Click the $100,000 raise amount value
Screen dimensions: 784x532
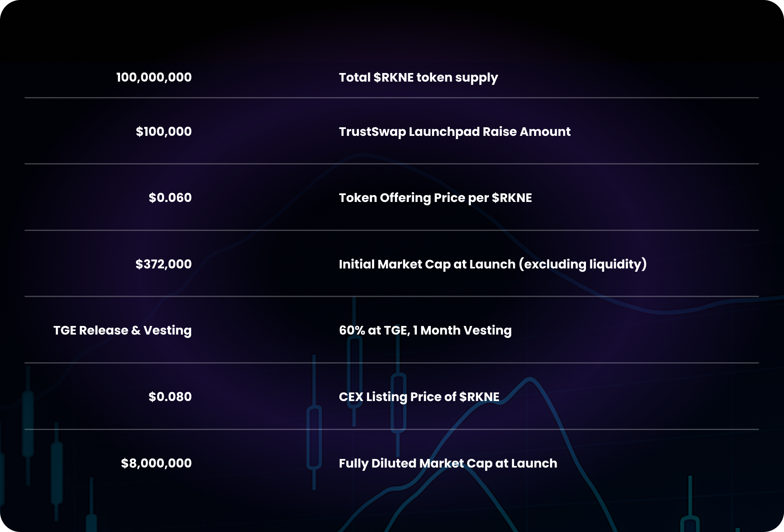[164, 131]
